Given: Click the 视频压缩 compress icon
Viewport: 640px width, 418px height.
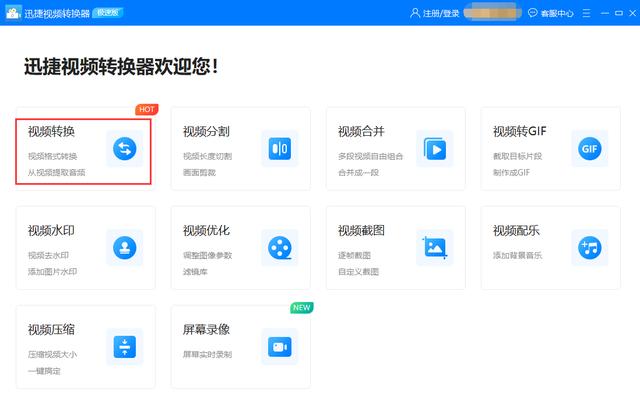Looking at the screenshot, I should [124, 347].
